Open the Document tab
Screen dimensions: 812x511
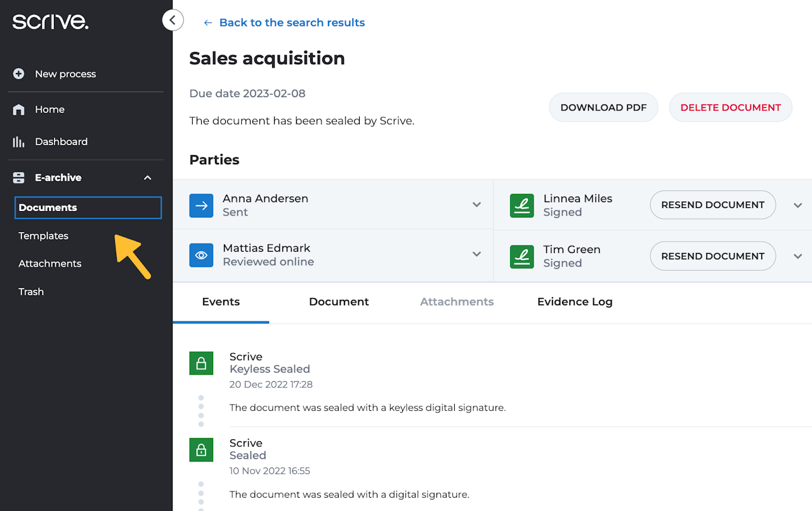tap(339, 302)
